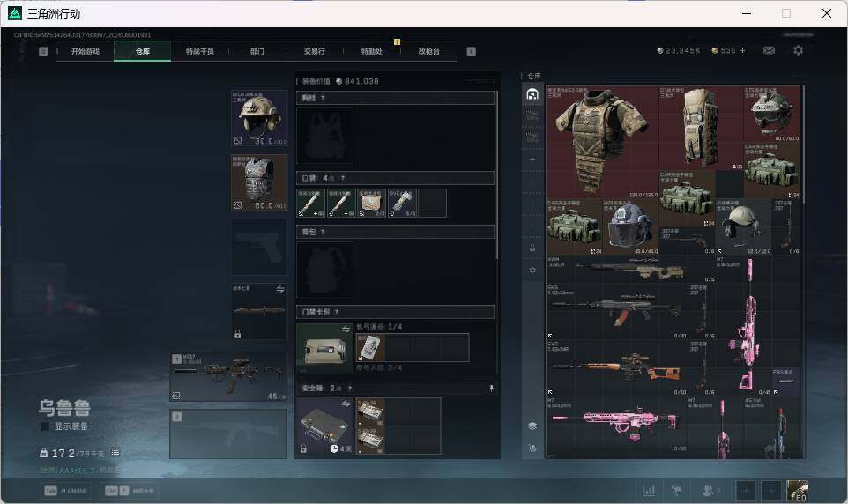Open the mail envelope icon
The width and height of the screenshot is (848, 504).
(769, 50)
